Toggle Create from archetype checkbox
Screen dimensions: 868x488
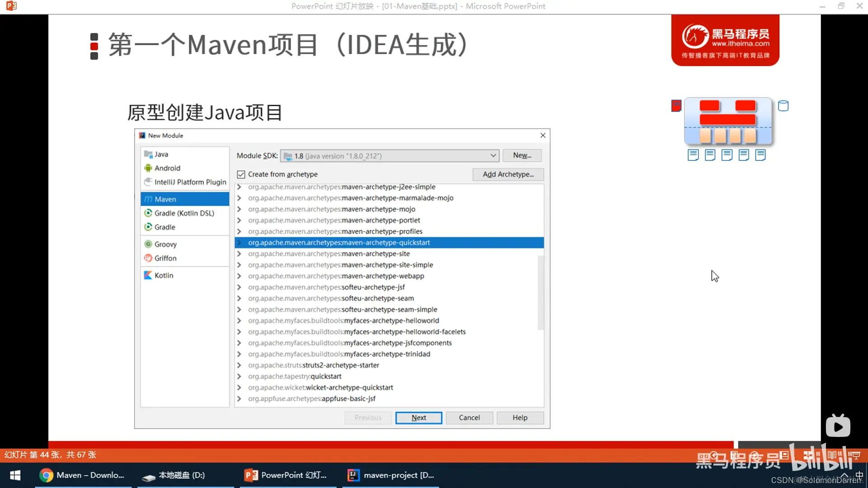(241, 174)
